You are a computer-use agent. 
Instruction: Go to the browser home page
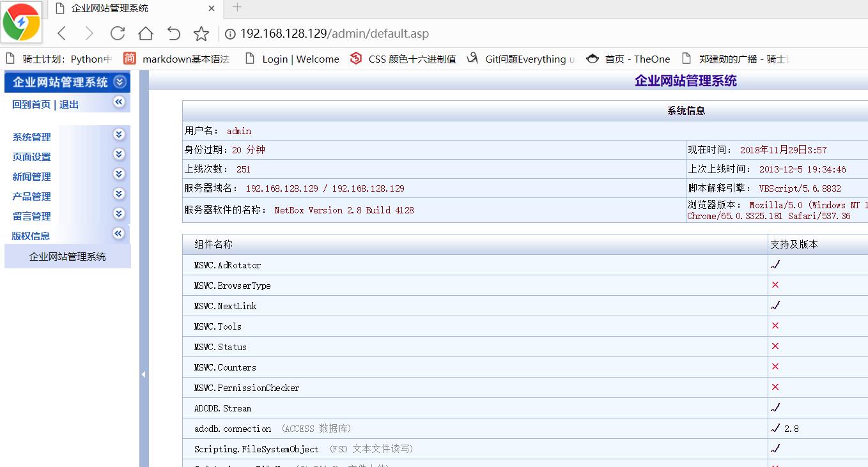146,33
